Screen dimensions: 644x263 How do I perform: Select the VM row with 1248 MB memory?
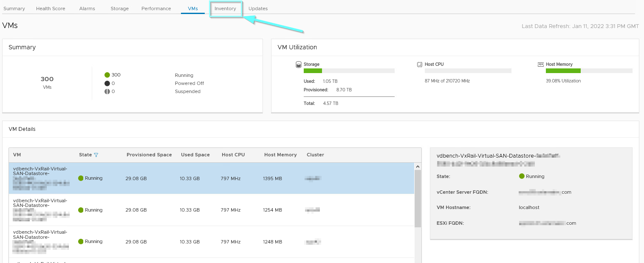click(212, 242)
